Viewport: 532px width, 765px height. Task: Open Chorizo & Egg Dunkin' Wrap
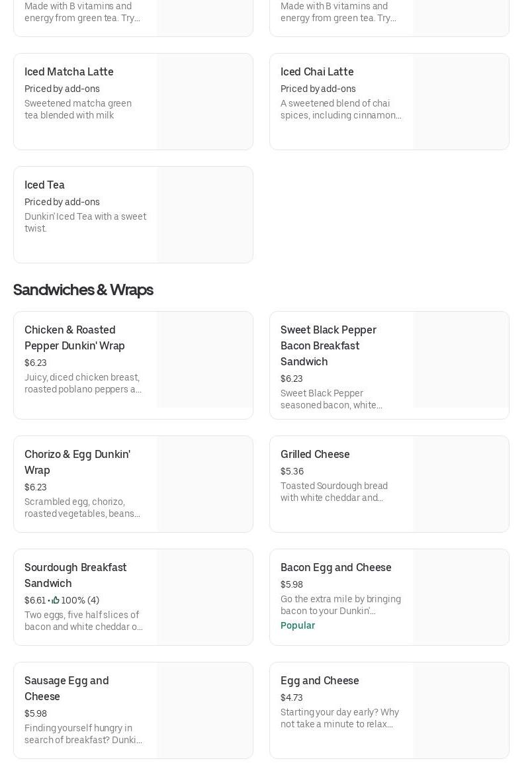(77, 462)
